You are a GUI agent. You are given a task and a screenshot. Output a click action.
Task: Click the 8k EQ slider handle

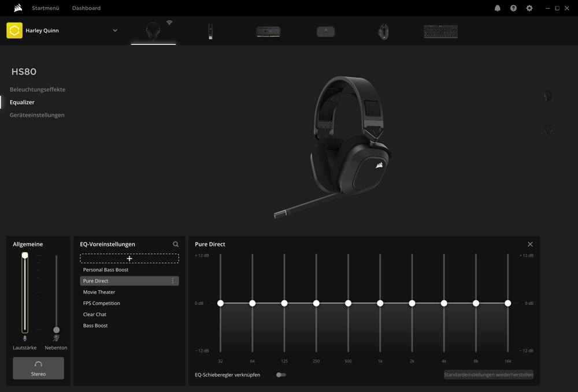pyautogui.click(x=476, y=303)
